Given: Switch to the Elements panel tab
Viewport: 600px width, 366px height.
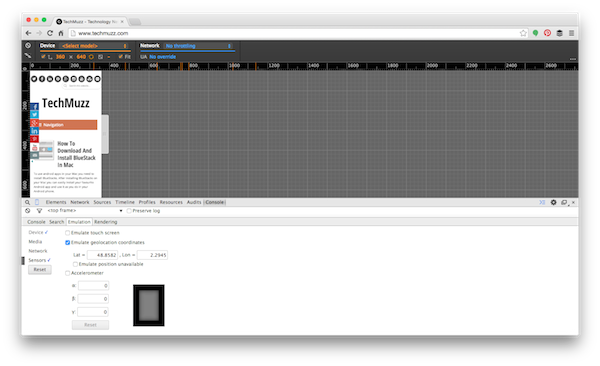Looking at the screenshot, I should (56, 202).
